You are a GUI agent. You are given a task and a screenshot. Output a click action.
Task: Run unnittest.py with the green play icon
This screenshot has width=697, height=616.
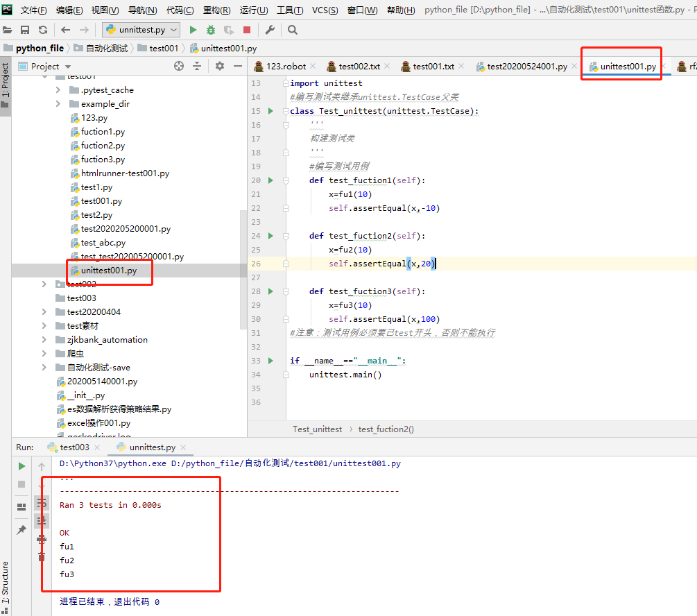(x=193, y=30)
